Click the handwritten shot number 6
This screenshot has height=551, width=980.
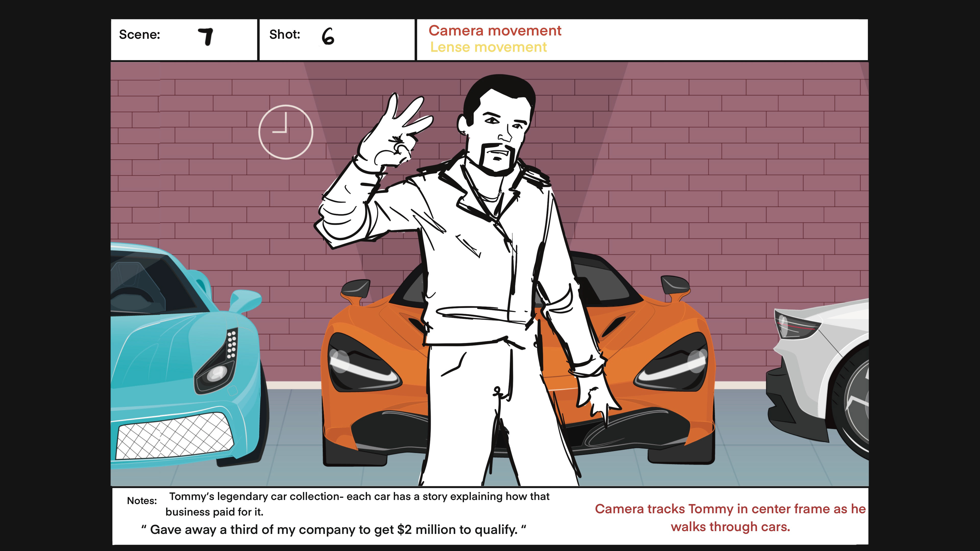(327, 36)
